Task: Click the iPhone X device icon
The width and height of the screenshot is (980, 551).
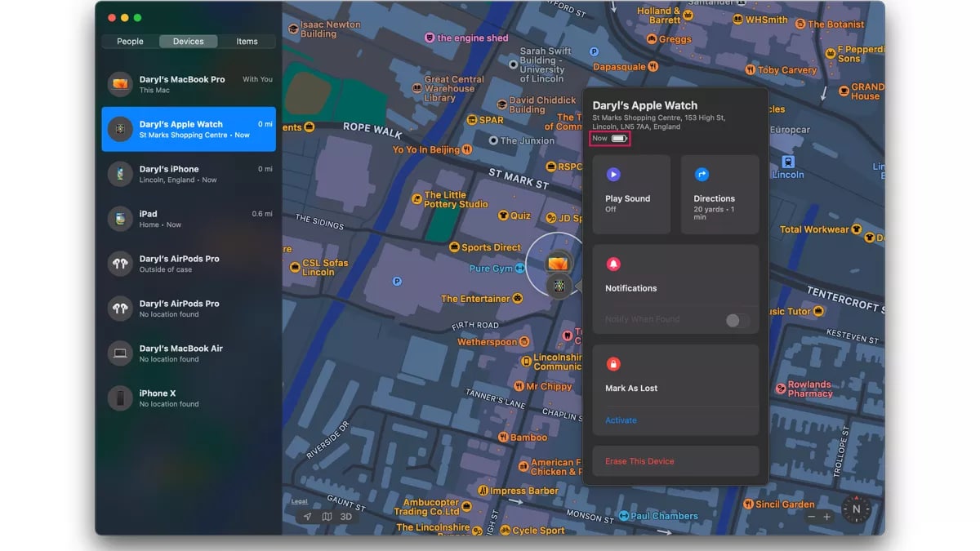Action: point(120,398)
